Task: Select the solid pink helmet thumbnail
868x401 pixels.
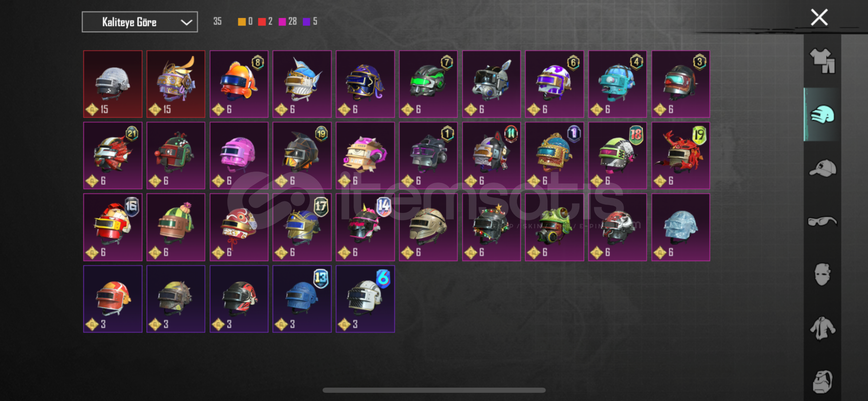Action: 239,156
